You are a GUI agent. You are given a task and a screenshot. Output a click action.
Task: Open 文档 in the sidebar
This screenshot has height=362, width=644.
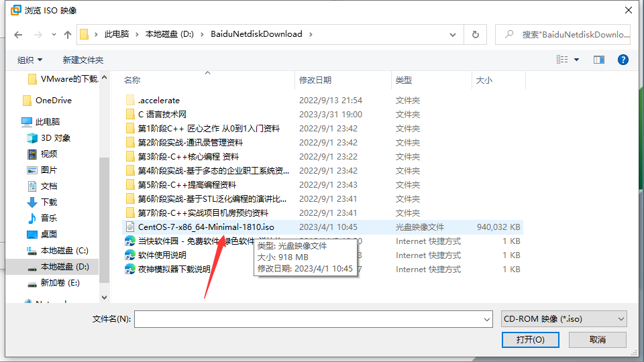point(42,186)
